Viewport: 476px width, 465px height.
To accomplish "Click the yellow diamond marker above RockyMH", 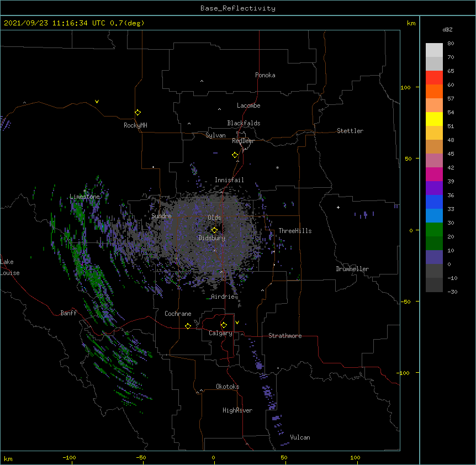I will point(137,113).
